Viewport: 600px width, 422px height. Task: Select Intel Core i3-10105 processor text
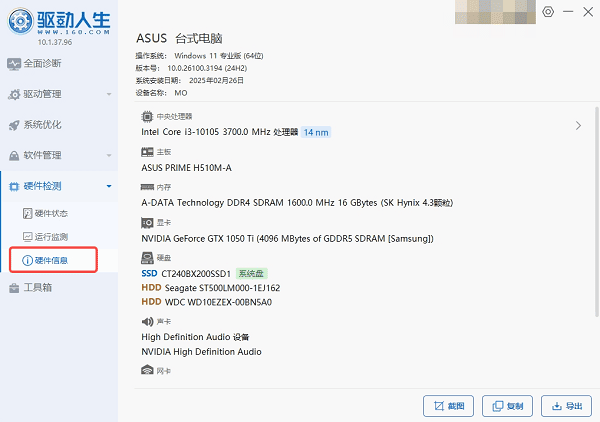(x=220, y=132)
